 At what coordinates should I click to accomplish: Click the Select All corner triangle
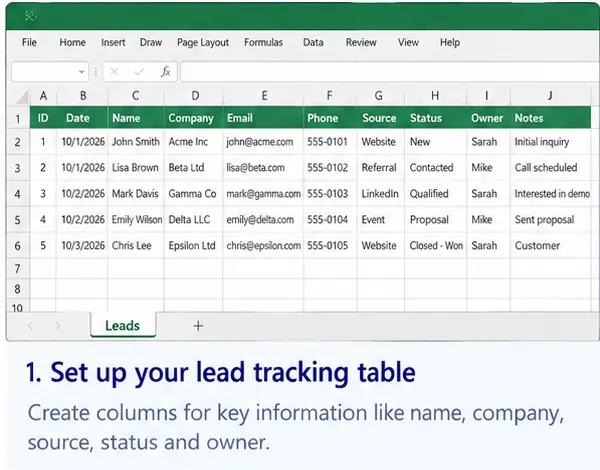click(x=22, y=97)
